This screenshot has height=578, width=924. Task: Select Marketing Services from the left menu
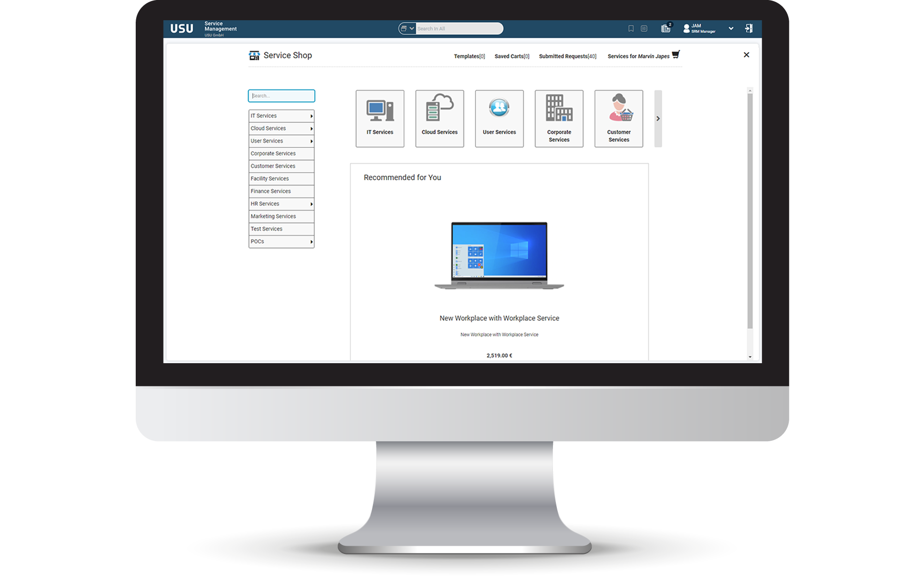281,216
